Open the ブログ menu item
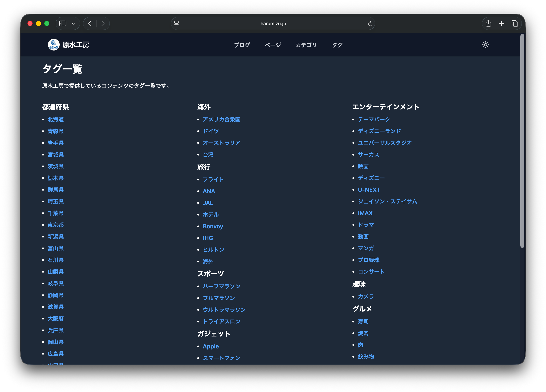 242,45
